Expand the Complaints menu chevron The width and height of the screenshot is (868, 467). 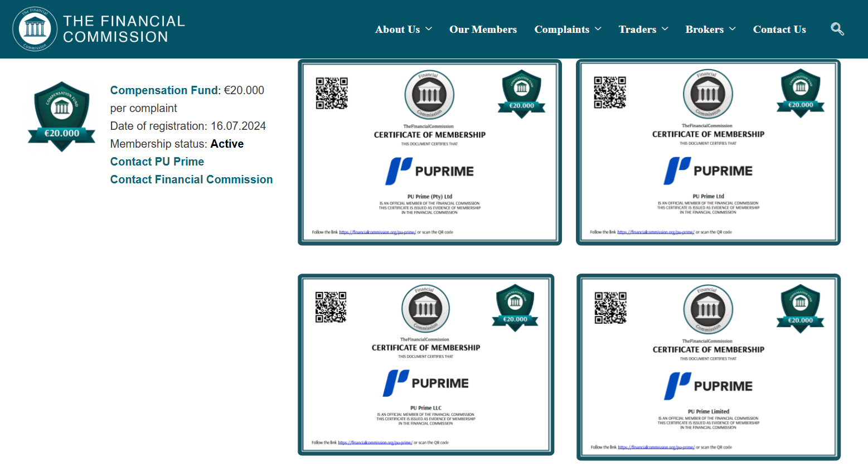click(x=598, y=29)
